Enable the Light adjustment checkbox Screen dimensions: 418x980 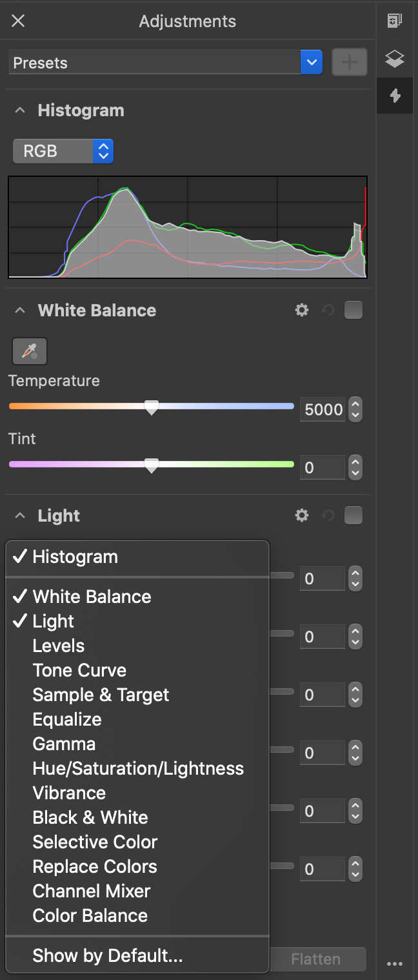tap(353, 516)
